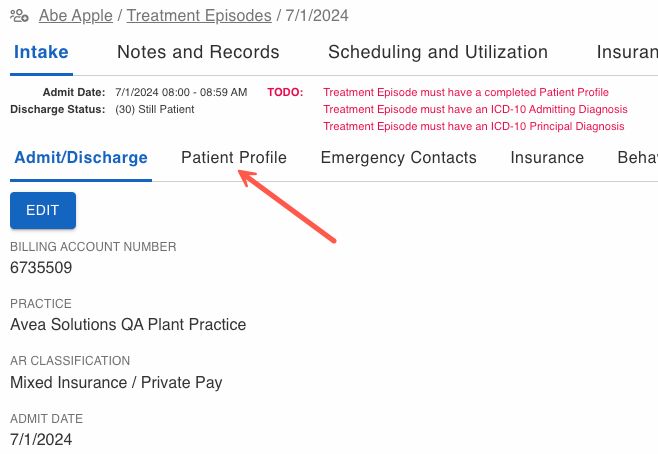
Task: Open the partially visible top Insurance tab
Action: point(627,52)
